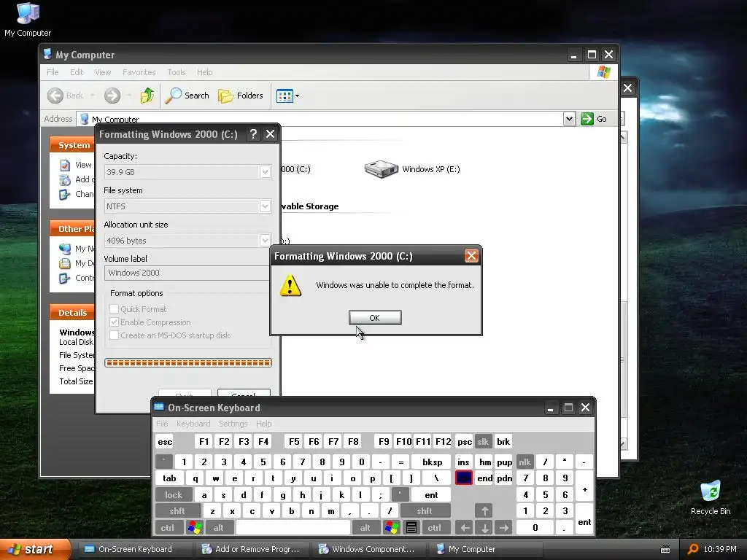The width and height of the screenshot is (747, 560).
Task: Click the Up folder icon in toolbar
Action: point(147,96)
